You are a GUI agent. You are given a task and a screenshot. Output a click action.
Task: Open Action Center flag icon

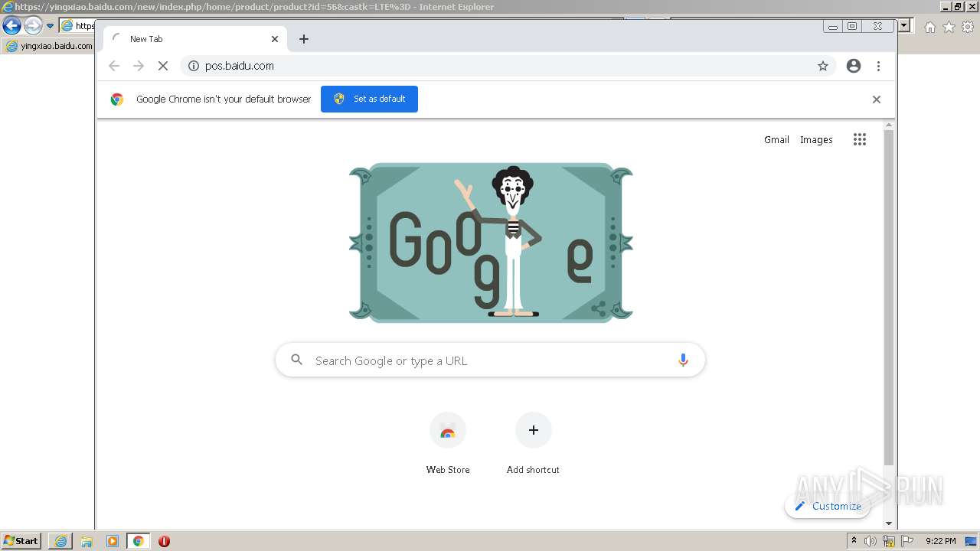tap(906, 541)
